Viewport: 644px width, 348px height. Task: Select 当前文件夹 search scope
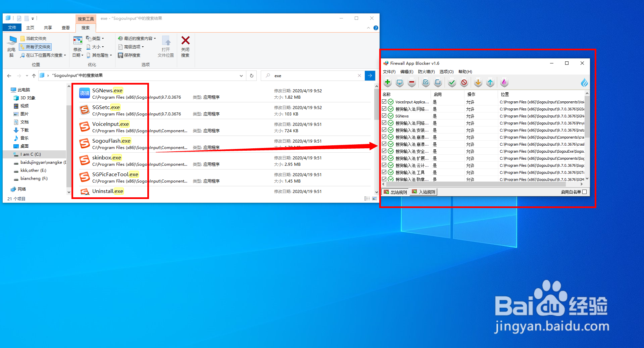pyautogui.click(x=33, y=38)
